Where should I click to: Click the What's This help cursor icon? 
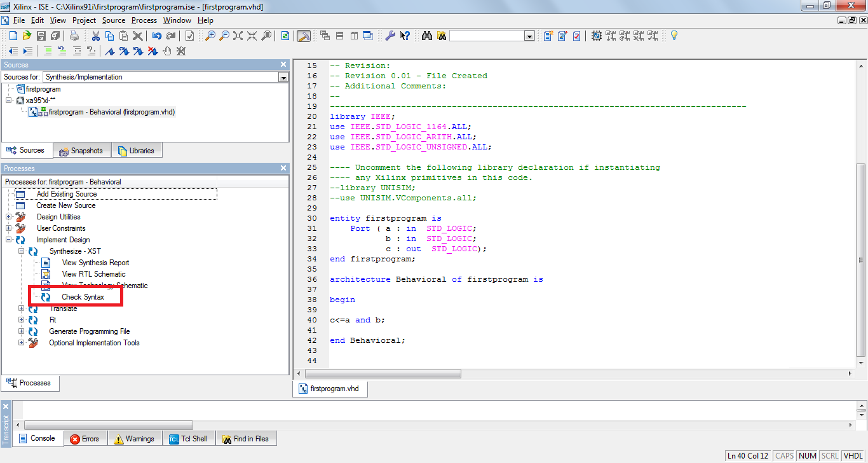click(x=405, y=36)
